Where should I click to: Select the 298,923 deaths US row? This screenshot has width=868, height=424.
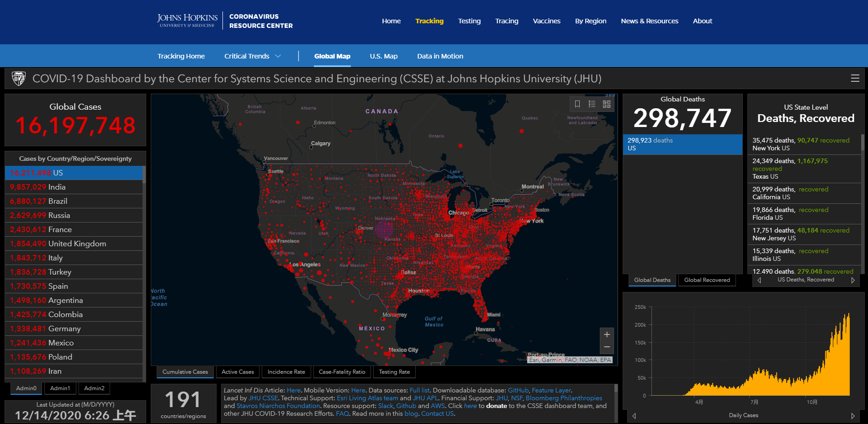[683, 144]
